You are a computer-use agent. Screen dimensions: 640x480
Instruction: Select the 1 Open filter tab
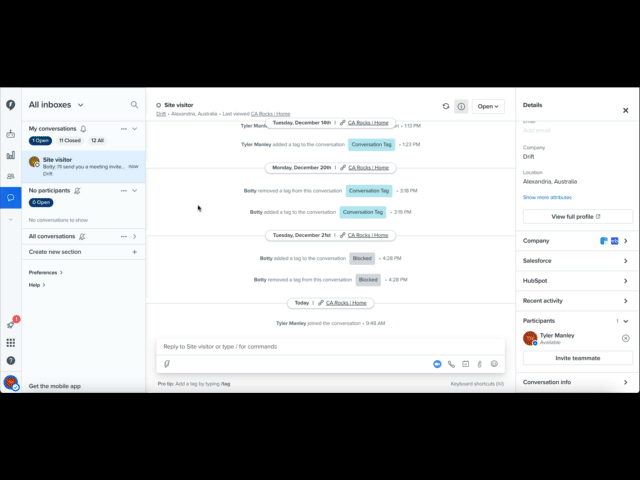tap(40, 140)
